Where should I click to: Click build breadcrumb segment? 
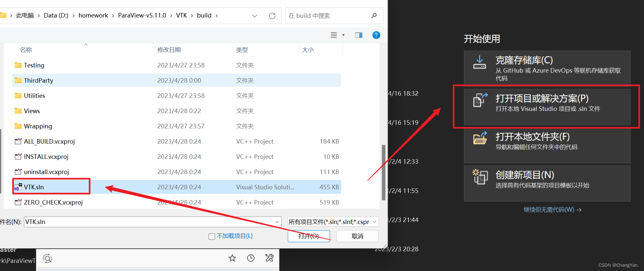tap(204, 16)
